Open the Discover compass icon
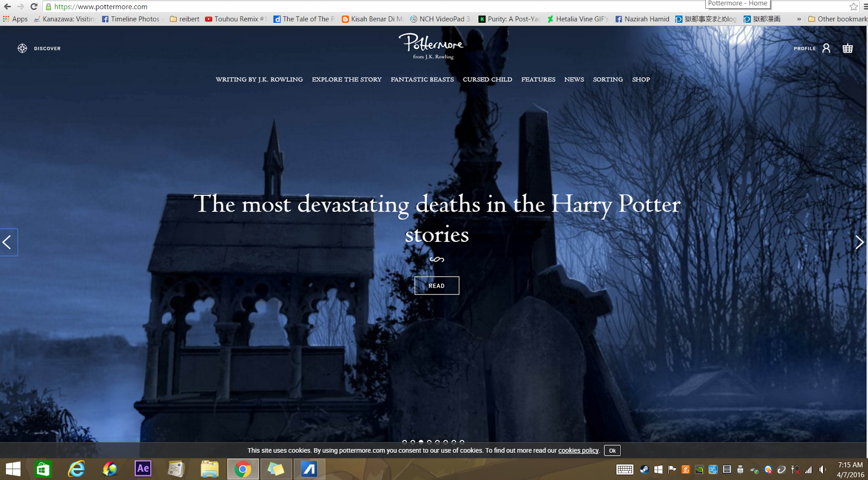The image size is (868, 480). point(22,48)
